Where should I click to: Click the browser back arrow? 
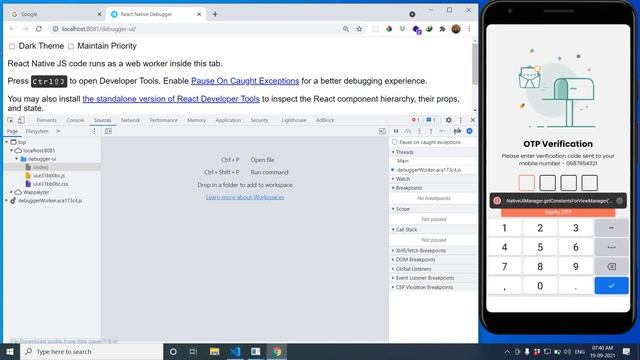[12, 29]
